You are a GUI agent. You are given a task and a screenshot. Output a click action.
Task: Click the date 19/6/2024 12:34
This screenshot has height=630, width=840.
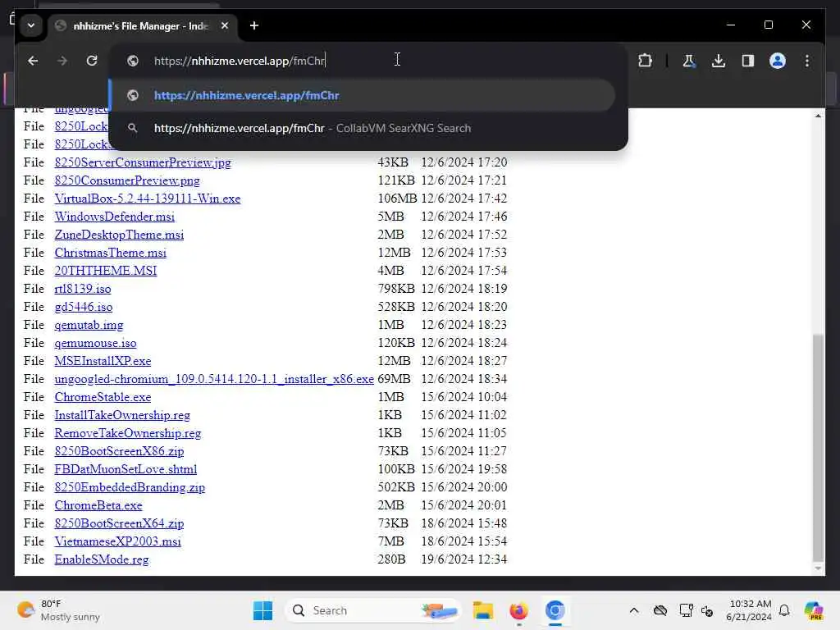tap(464, 559)
